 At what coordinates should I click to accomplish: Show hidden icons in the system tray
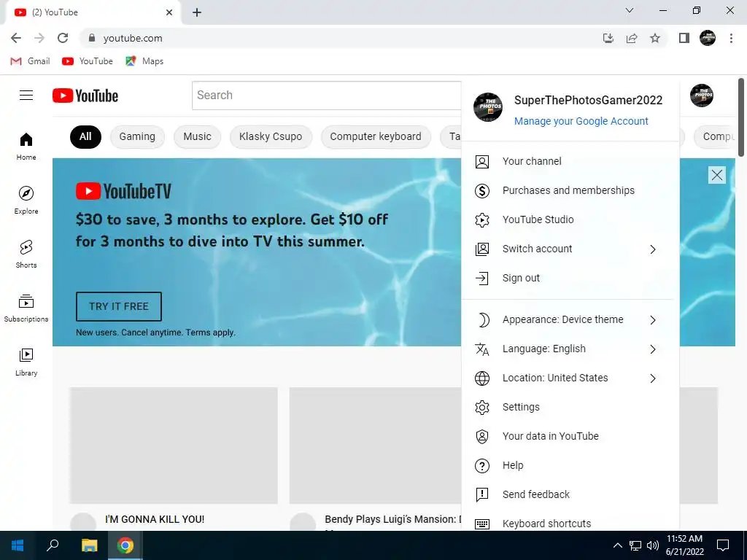pyautogui.click(x=617, y=545)
